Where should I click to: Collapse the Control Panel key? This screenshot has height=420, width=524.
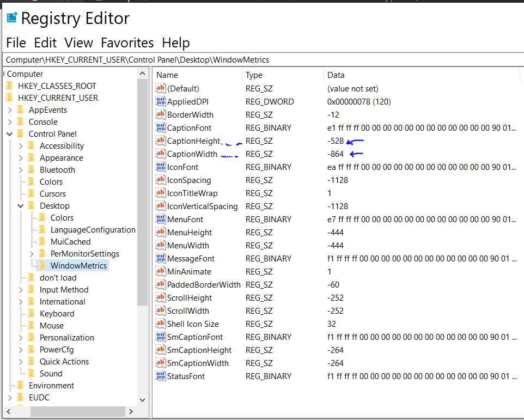pyautogui.click(x=10, y=134)
